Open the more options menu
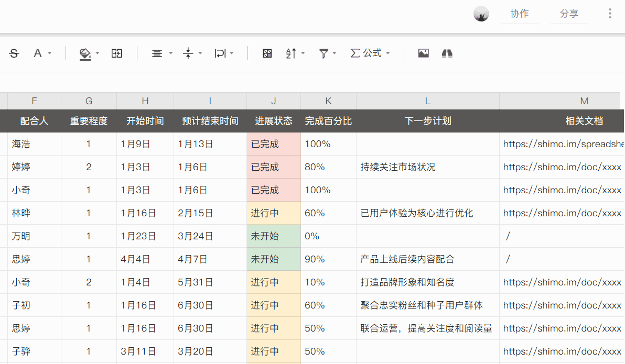The image size is (625, 364). click(x=610, y=13)
